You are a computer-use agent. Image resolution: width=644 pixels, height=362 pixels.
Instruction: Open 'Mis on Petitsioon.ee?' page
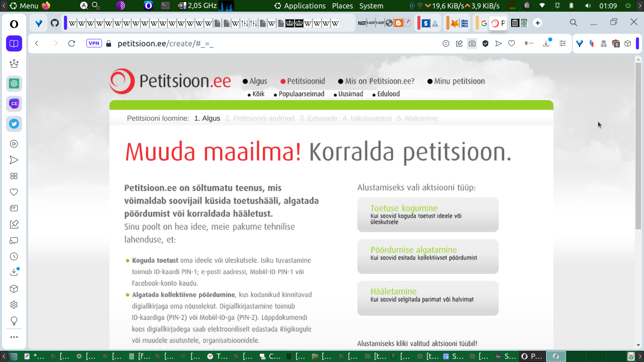[376, 81]
